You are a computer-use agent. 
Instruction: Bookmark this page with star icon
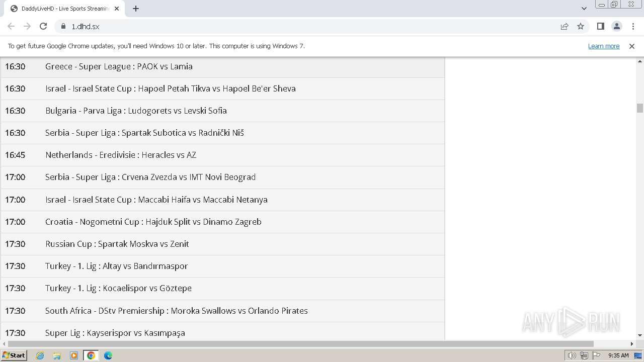tap(581, 26)
